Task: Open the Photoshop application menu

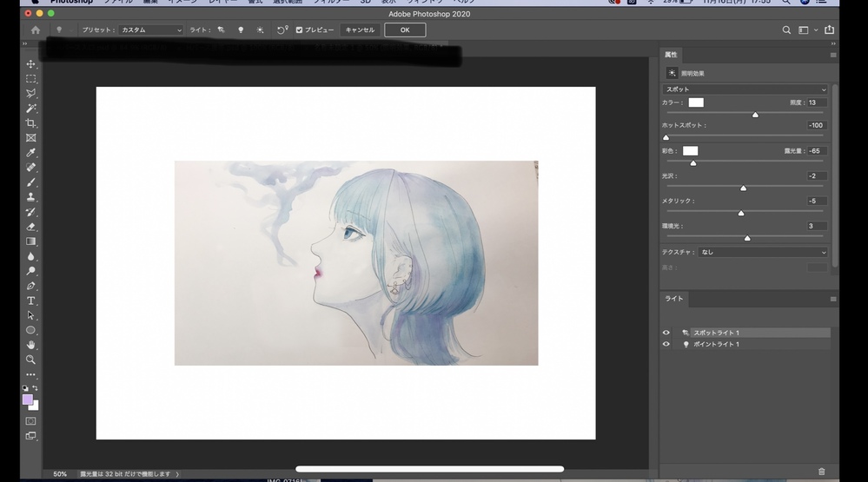Action: pyautogui.click(x=71, y=2)
